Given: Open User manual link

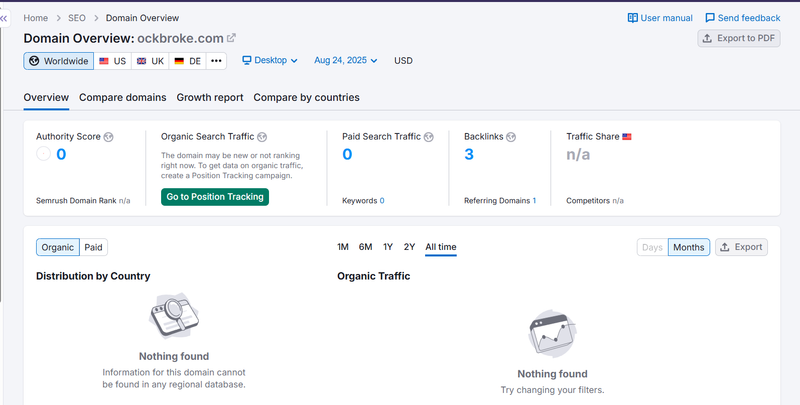Looking at the screenshot, I should 666,18.
